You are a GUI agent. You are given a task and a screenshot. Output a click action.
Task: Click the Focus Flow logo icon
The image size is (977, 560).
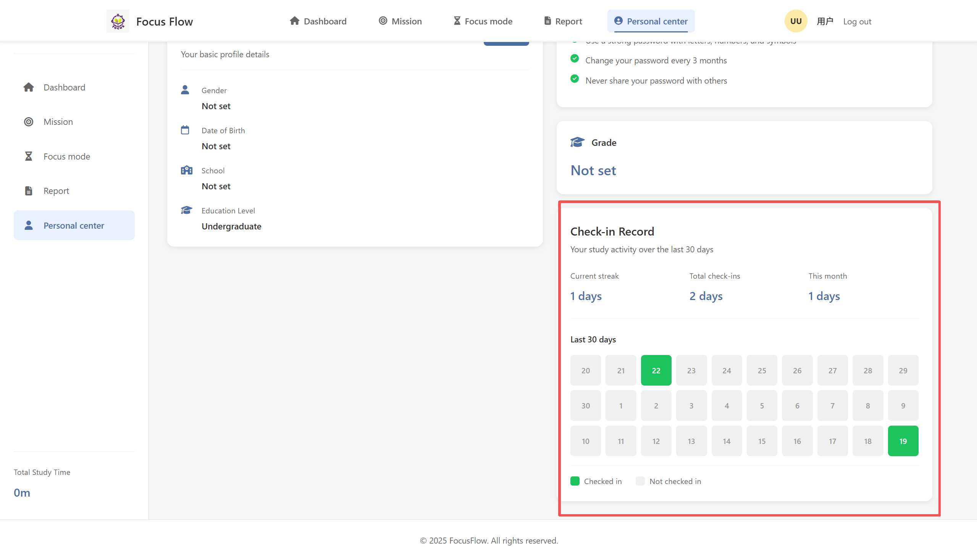[118, 21]
